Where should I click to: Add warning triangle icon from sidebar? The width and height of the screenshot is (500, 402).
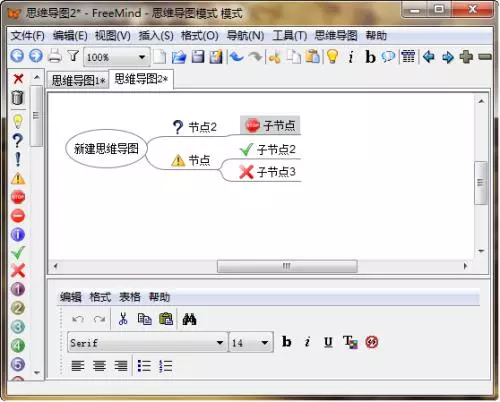18,179
